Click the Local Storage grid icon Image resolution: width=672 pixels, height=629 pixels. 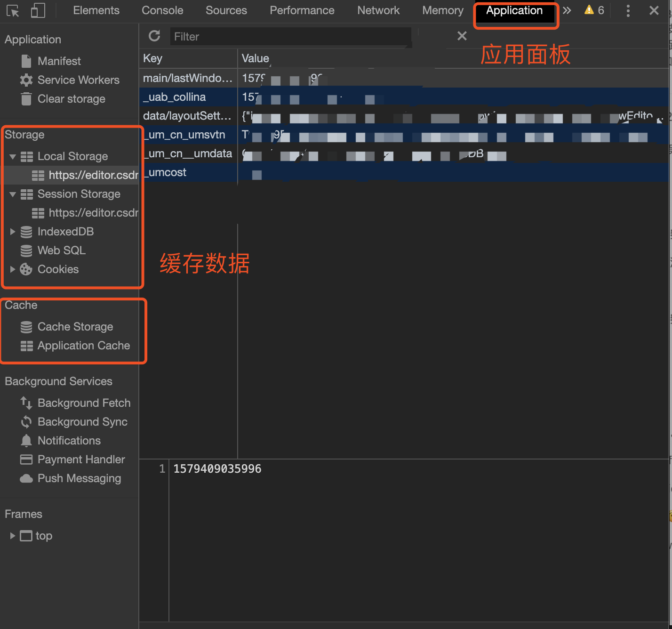click(x=27, y=156)
